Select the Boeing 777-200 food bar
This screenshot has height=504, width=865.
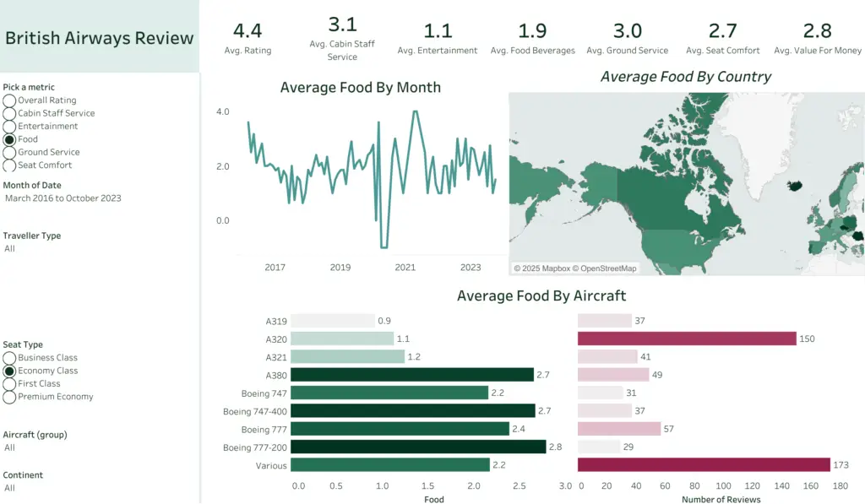421,447
